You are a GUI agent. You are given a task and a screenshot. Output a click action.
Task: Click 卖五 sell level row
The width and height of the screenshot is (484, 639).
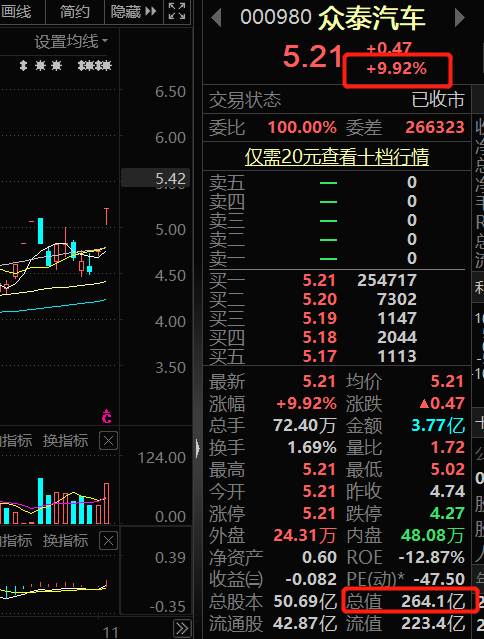pos(337,183)
